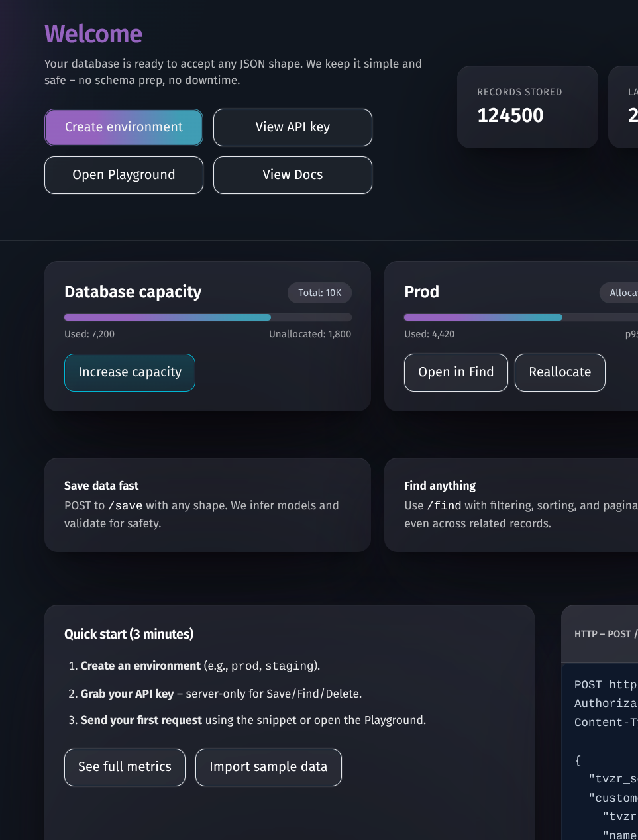Click Open in Find for Prod
This screenshot has width=638, height=840.
click(x=456, y=372)
